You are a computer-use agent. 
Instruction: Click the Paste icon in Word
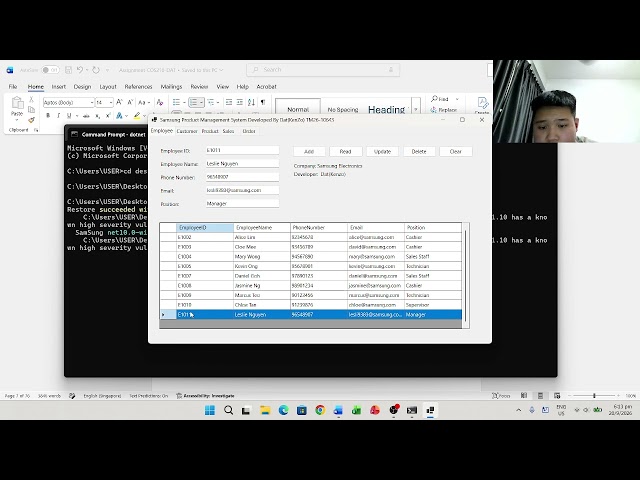pos(17,102)
